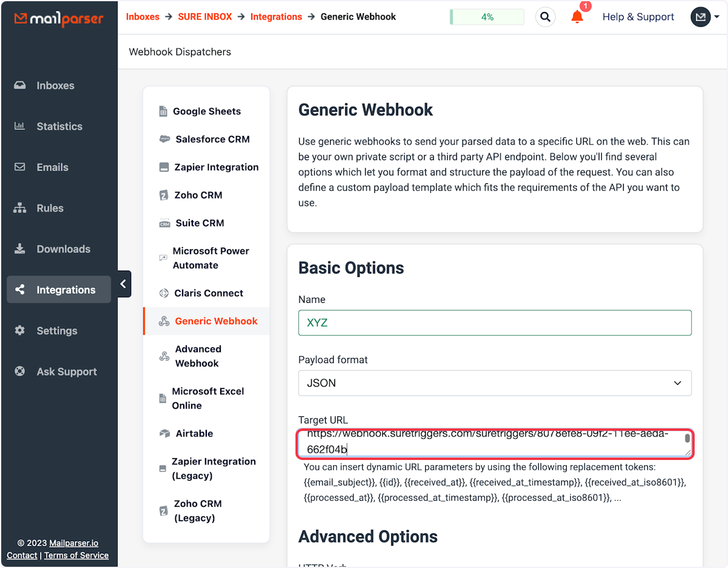Open the search magnifier icon
This screenshot has height=568, width=728.
click(545, 17)
